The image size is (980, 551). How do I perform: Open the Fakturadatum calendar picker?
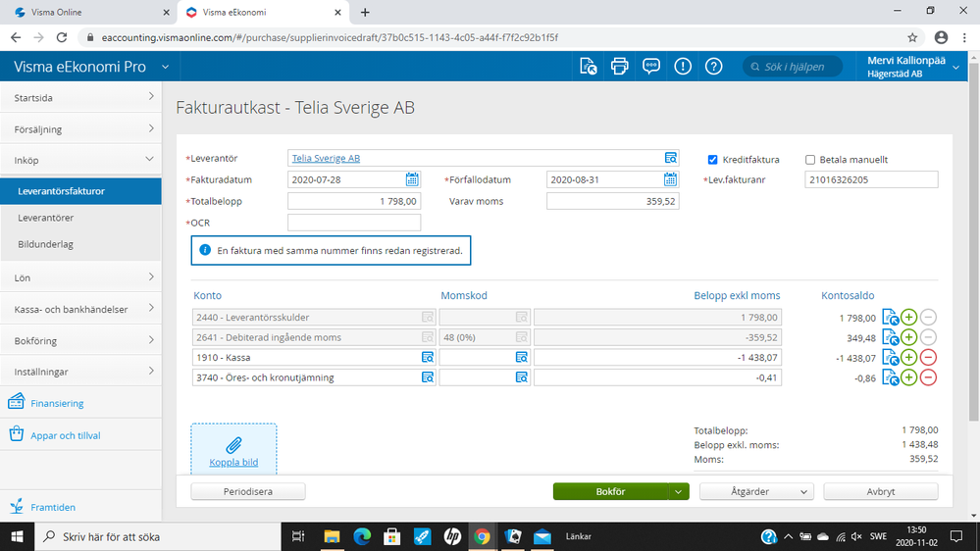coord(412,180)
